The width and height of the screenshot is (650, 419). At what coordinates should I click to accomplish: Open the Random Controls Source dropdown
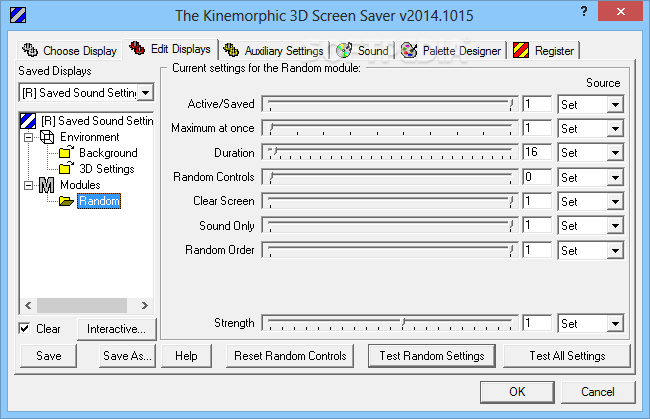coord(615,177)
